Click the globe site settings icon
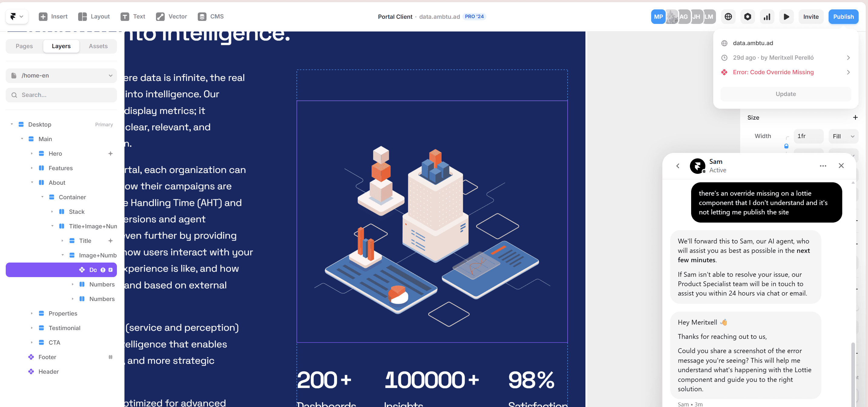868x407 pixels. click(x=728, y=17)
